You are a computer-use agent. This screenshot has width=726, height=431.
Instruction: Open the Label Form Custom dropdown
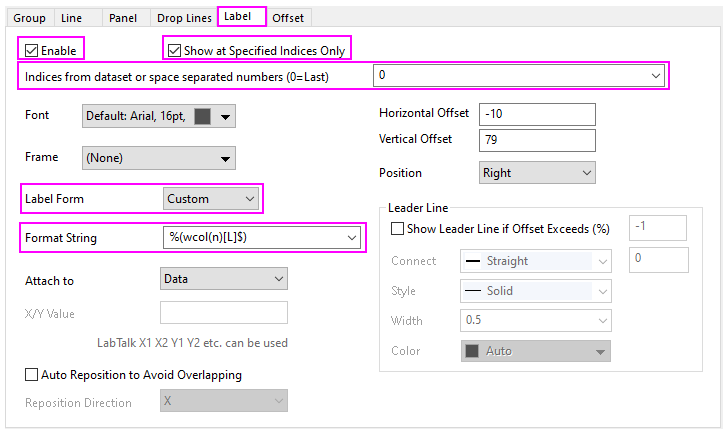[211, 199]
